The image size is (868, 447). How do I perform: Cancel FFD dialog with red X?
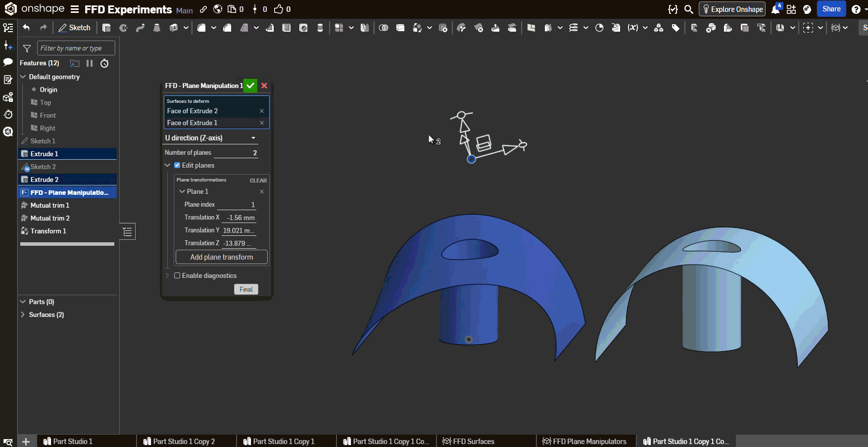[264, 86]
